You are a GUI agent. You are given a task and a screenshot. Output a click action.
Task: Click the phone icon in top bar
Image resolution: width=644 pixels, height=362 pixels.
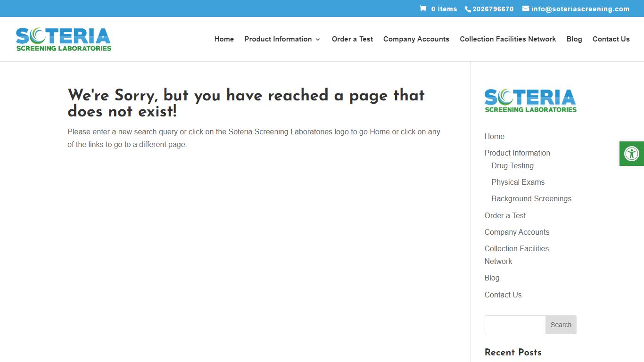tap(468, 9)
